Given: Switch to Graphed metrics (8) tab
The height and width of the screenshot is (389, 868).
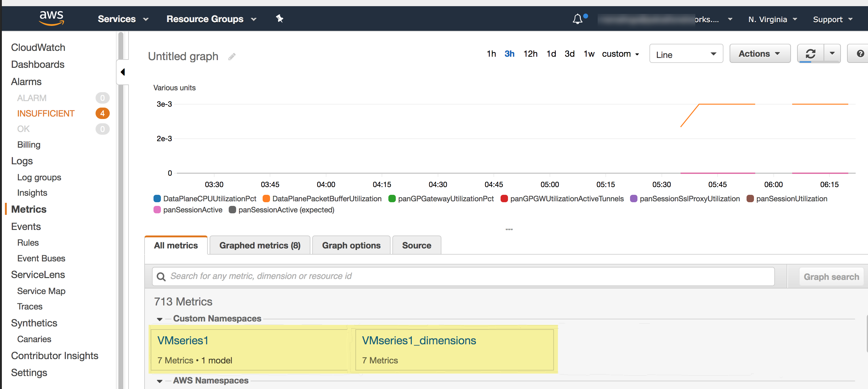Looking at the screenshot, I should tap(260, 245).
